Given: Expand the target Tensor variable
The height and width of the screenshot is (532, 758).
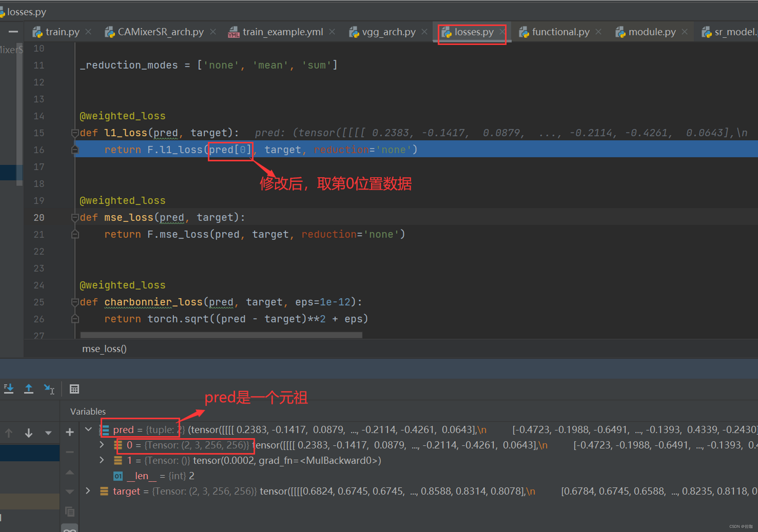Looking at the screenshot, I should point(88,491).
